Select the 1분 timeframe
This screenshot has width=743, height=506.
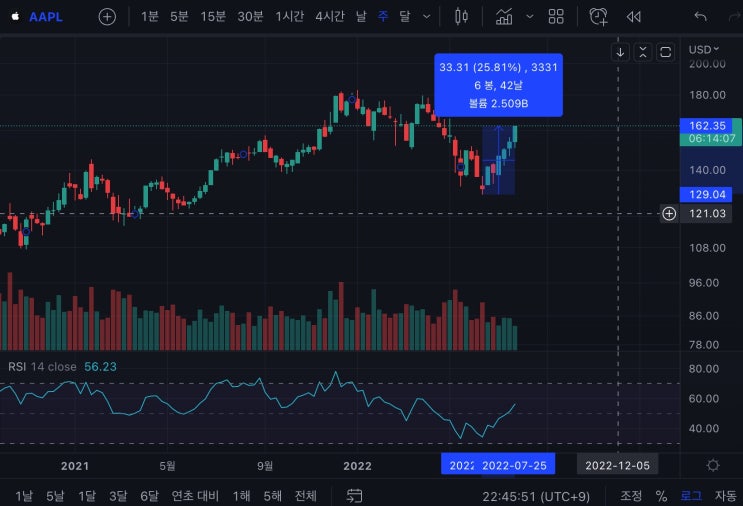pyautogui.click(x=150, y=17)
